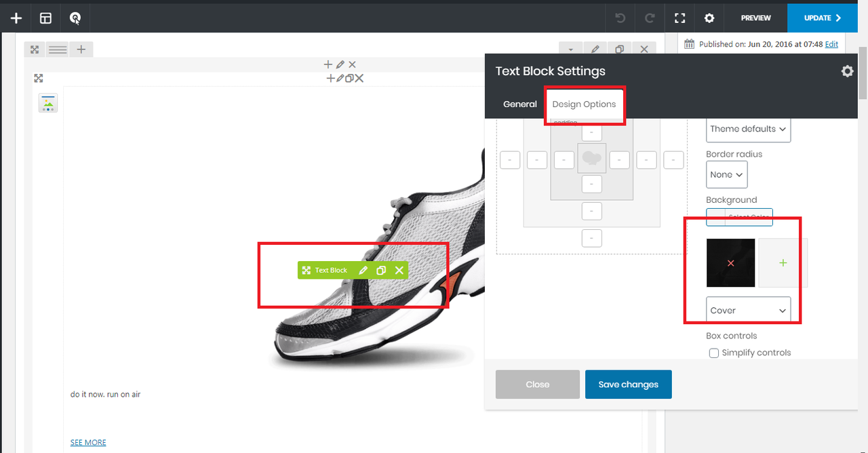Open the row layout lines icon
This screenshot has width=868, height=453.
tap(58, 50)
